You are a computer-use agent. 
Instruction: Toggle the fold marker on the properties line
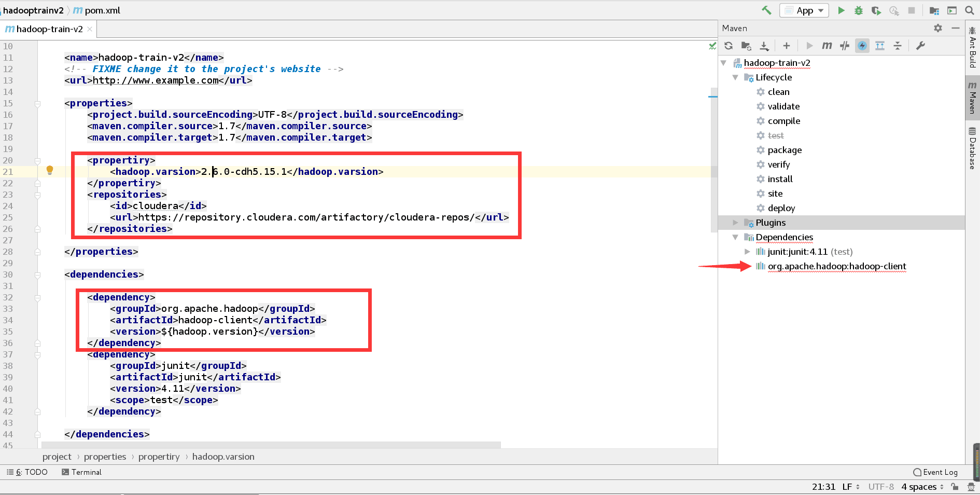tap(38, 104)
